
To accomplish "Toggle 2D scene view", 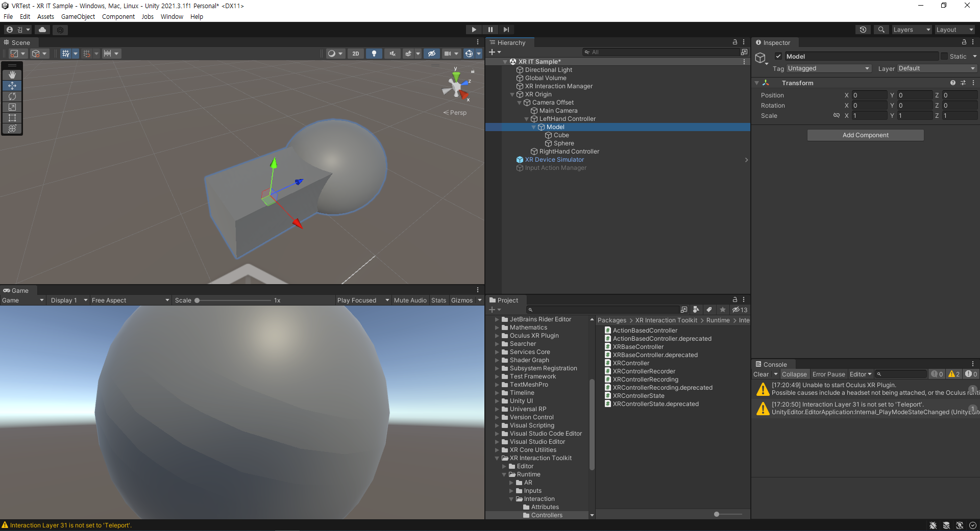I will click(x=356, y=54).
